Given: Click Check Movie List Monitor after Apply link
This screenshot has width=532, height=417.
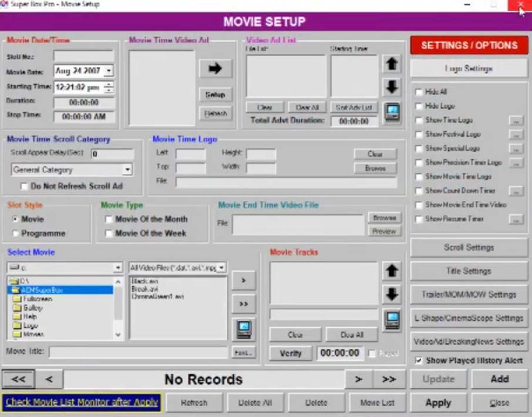Looking at the screenshot, I should [x=82, y=402].
